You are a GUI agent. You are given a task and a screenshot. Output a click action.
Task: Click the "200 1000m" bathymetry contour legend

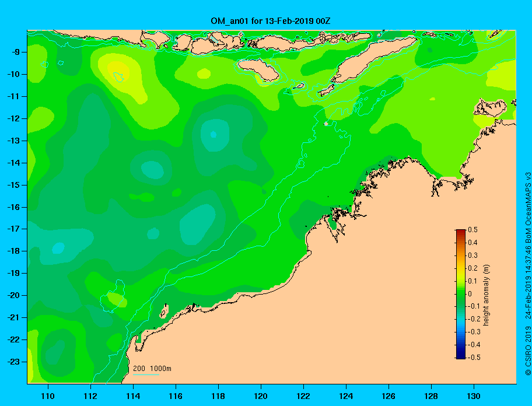(152, 369)
